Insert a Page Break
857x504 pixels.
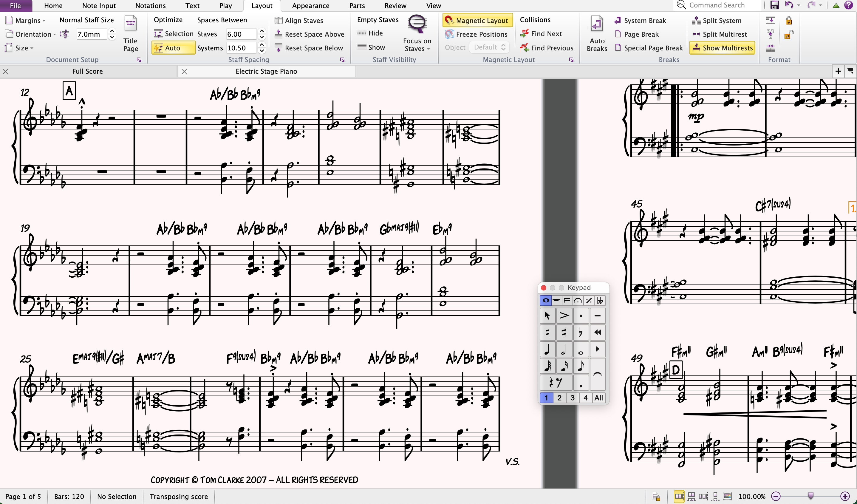(x=637, y=34)
